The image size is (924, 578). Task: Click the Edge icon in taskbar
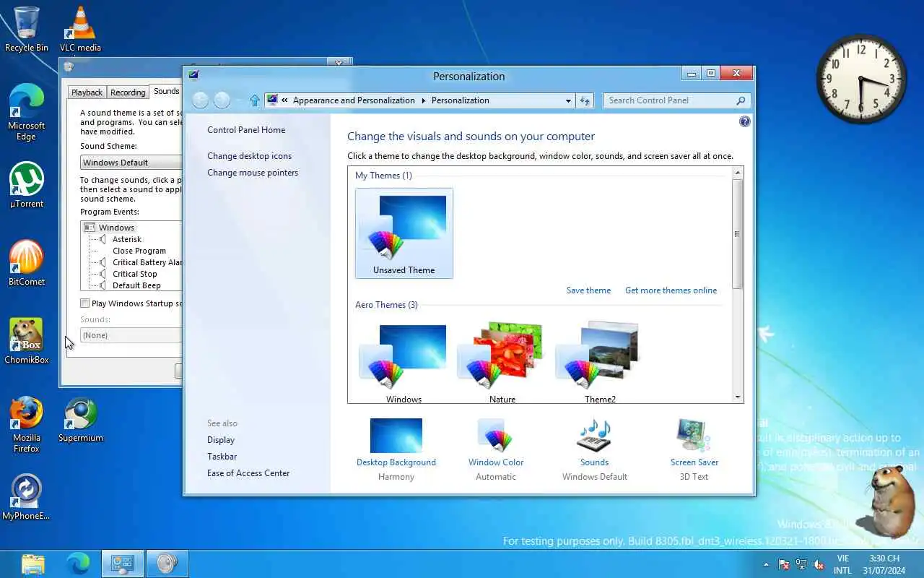click(x=78, y=564)
